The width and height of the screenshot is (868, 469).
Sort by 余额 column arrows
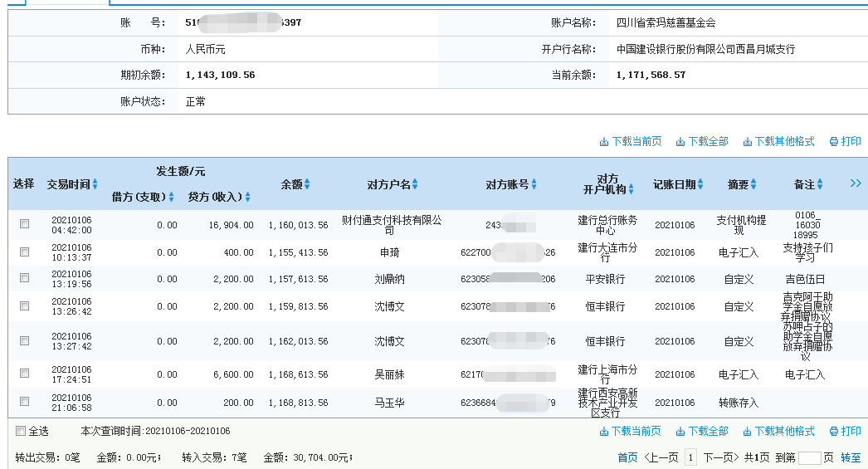(307, 184)
